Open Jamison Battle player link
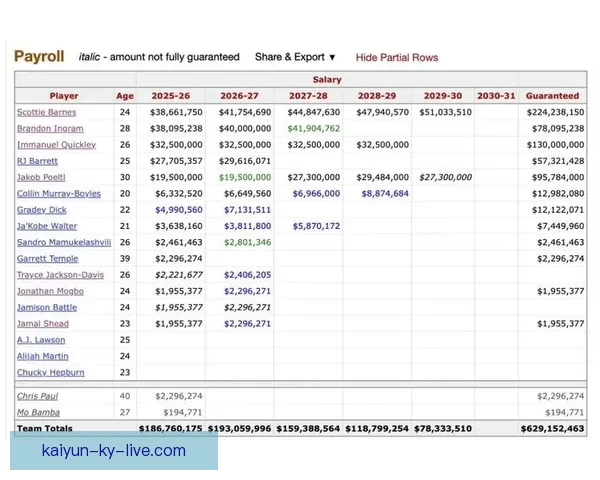Screen dimensions: 600x480 point(47,307)
